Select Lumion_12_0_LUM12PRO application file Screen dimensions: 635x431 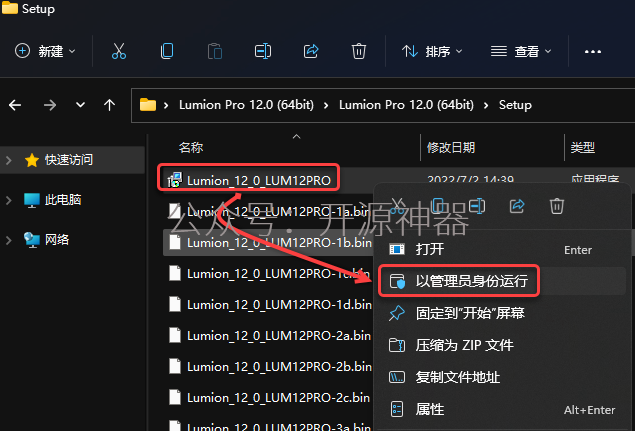point(259,181)
